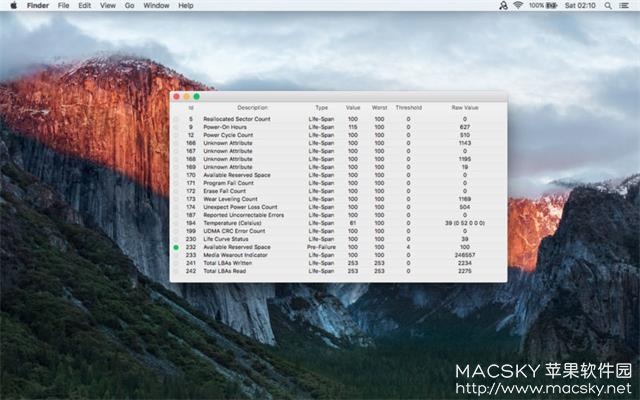Click the value 115 for Power-On Hours
Image resolution: width=640 pixels, height=400 pixels.
(x=353, y=127)
